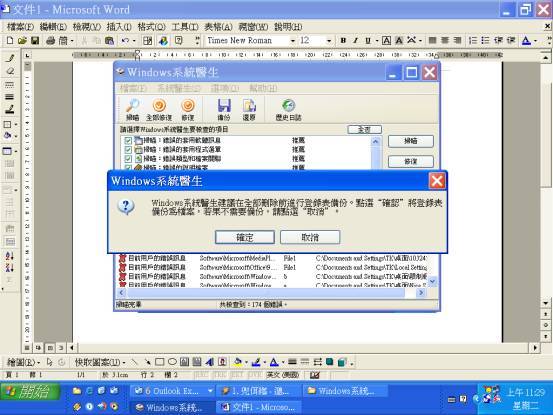
Task: Toggle the third 掃瞄 checklist item checkbox
Action: coord(128,159)
